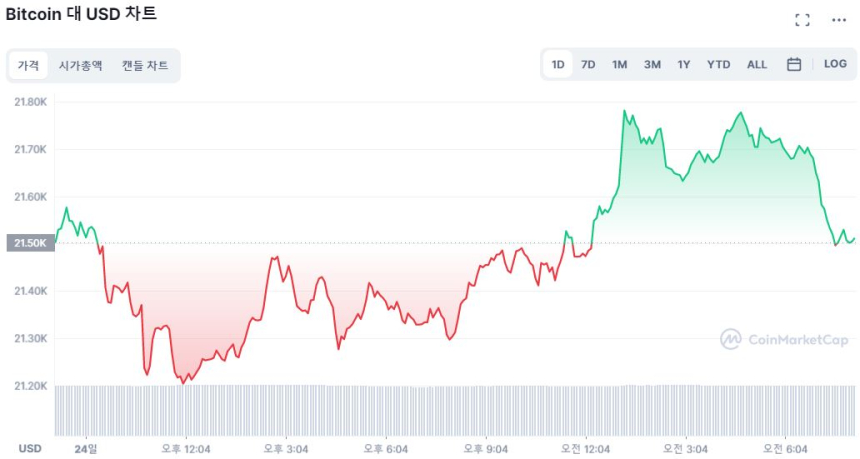The height and width of the screenshot is (459, 860).
Task: Select the 7D time range
Action: coord(588,65)
